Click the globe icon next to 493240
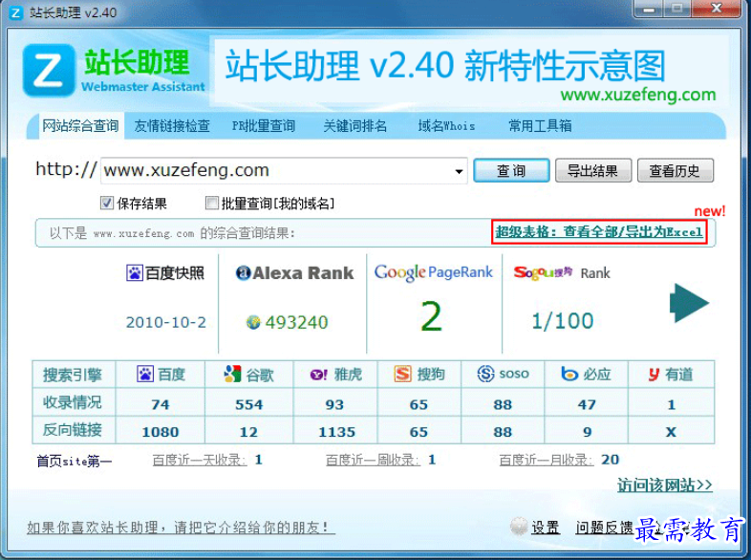The height and width of the screenshot is (560, 751). click(x=253, y=322)
